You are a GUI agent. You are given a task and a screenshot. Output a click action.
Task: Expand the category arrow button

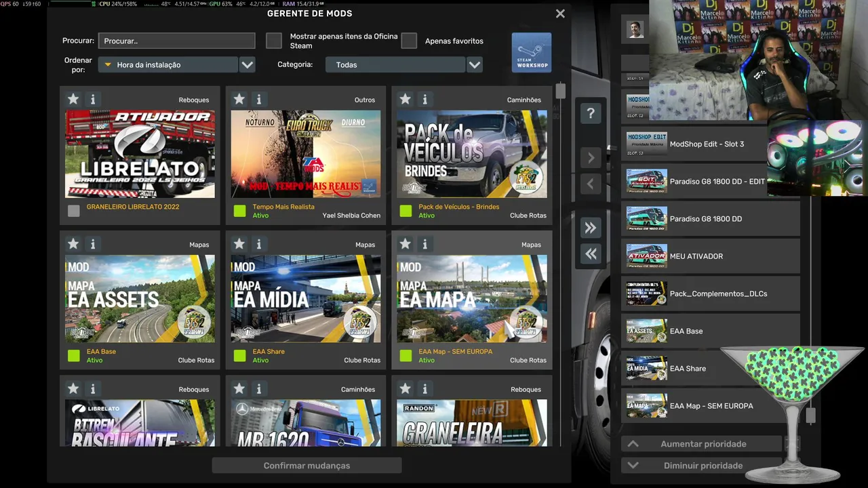tap(475, 64)
